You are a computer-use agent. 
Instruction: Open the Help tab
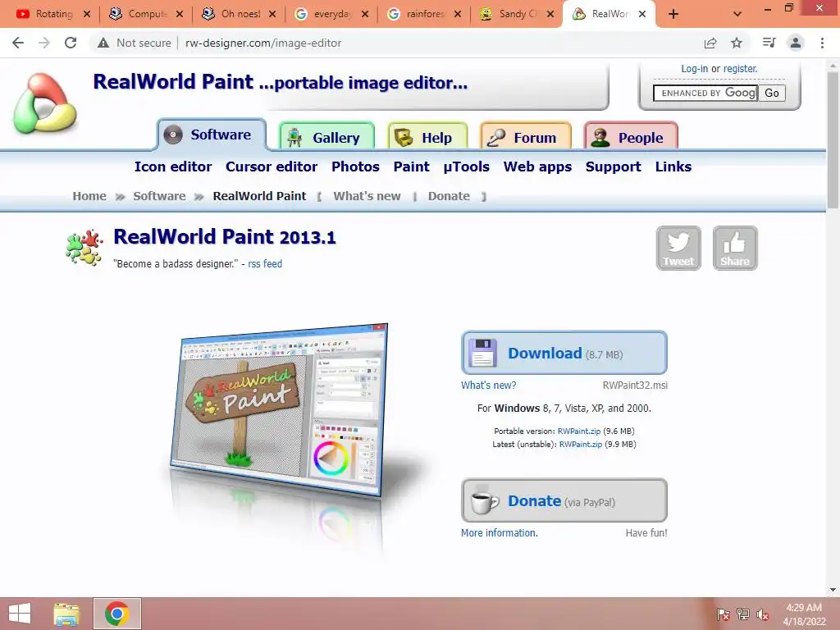click(427, 137)
